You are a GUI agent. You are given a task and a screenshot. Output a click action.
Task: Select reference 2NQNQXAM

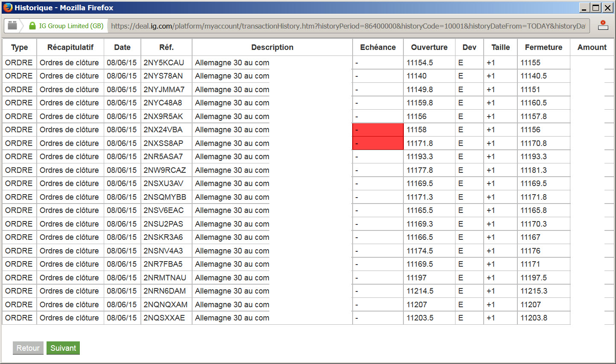(x=166, y=305)
